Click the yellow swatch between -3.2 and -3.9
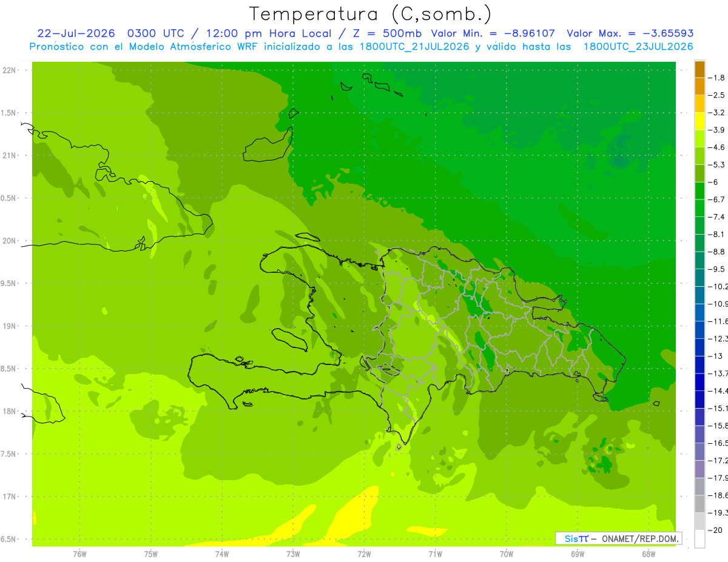Viewport: 728px width, 562px height. (699, 121)
